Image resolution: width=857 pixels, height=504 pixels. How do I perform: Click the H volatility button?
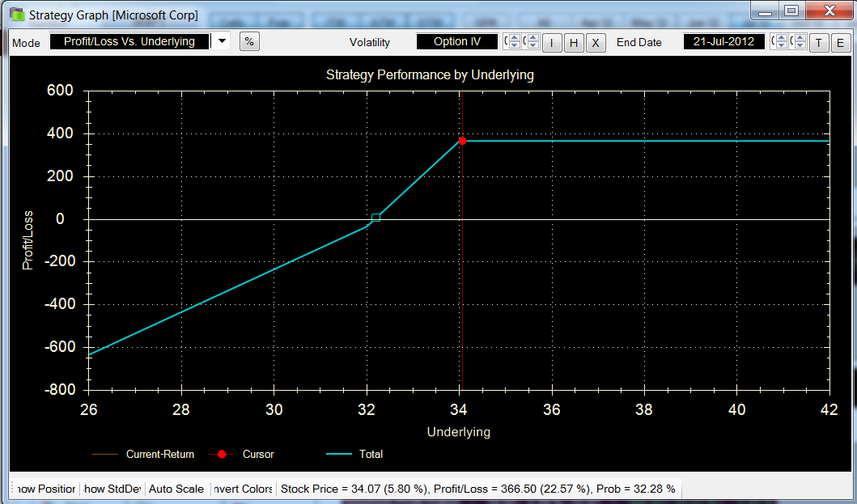coord(573,42)
